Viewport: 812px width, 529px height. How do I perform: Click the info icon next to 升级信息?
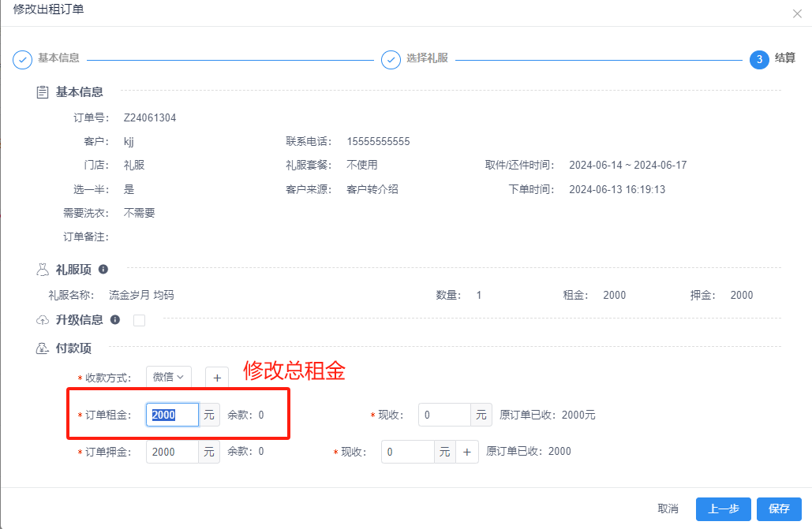[x=114, y=320]
